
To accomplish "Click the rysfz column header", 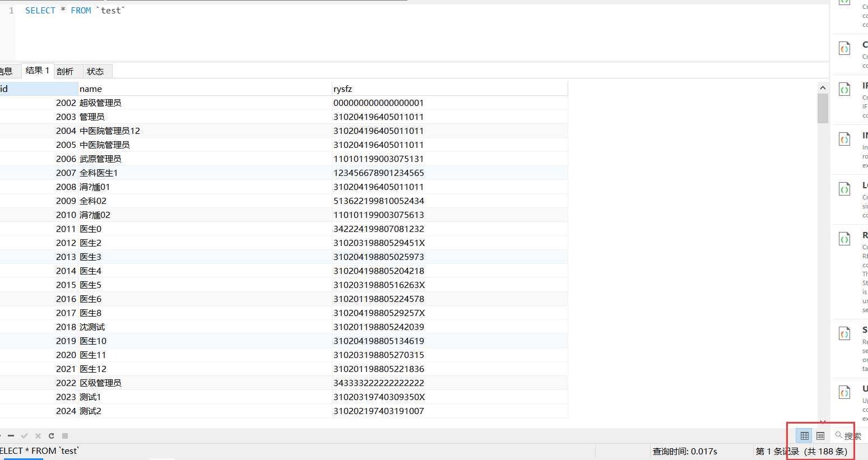I will tap(450, 89).
